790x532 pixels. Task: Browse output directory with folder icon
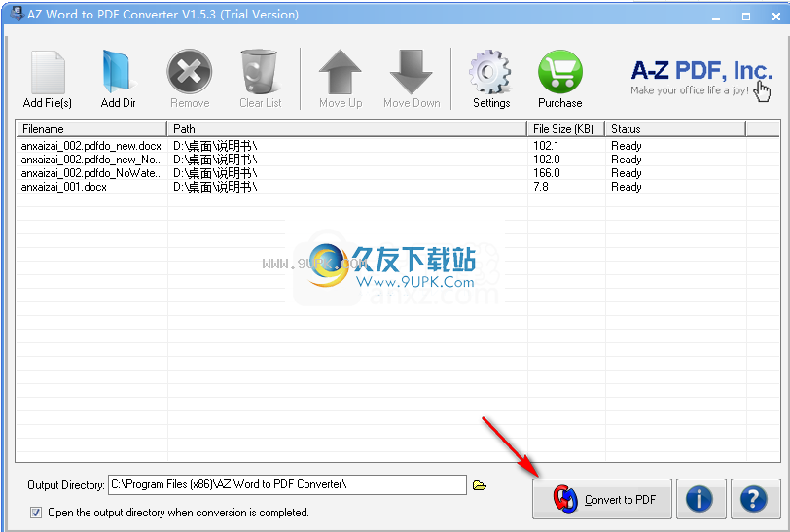(479, 485)
